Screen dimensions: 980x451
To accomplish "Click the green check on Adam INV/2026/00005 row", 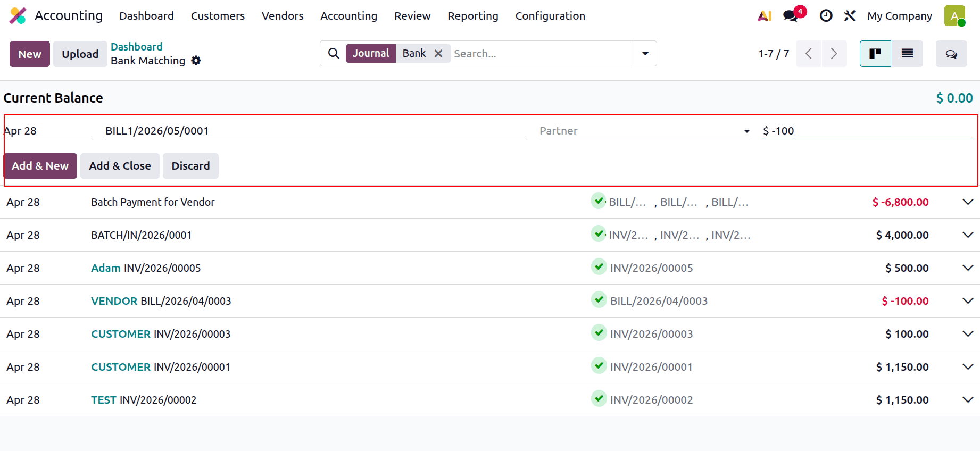I will tap(599, 266).
